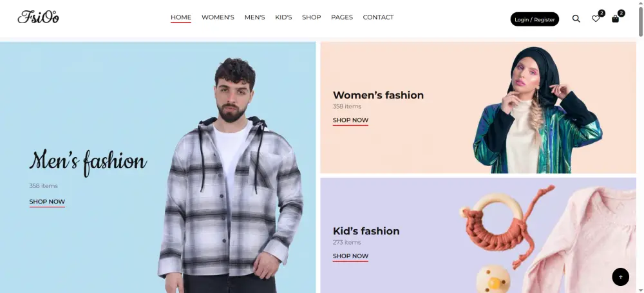This screenshot has width=644, height=293.
Task: Go to the Contact page
Action: pos(378,17)
